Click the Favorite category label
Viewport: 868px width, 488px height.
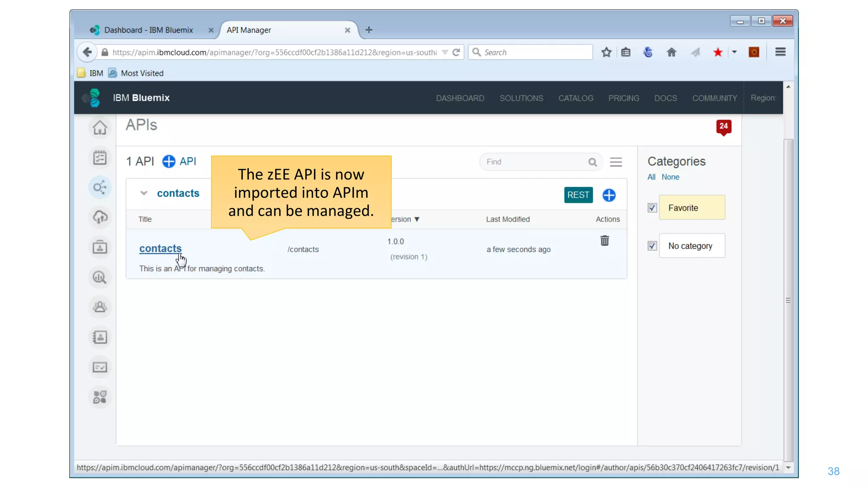(692, 208)
